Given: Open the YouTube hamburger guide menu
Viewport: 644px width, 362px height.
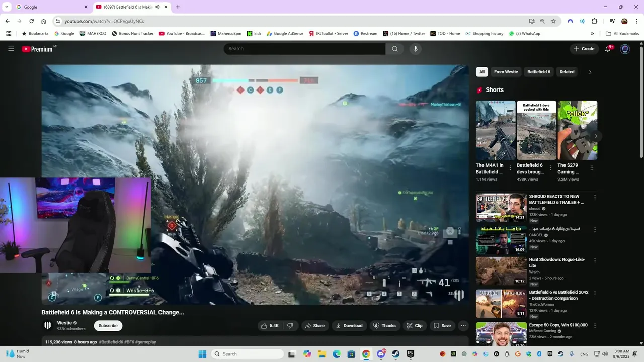Looking at the screenshot, I should click(11, 49).
